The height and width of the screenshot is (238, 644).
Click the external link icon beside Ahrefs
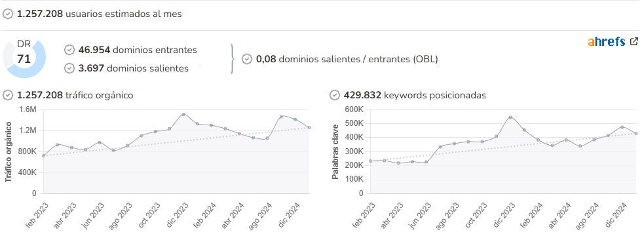(634, 41)
